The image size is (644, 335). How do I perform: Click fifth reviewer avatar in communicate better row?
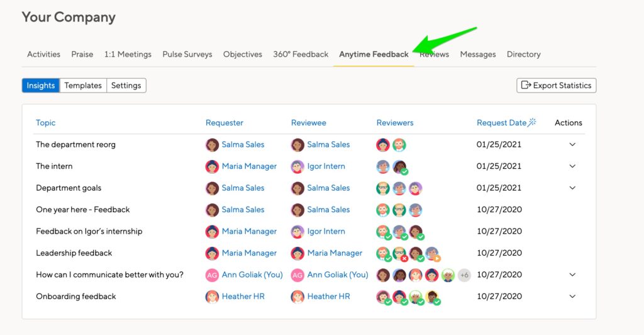click(448, 275)
